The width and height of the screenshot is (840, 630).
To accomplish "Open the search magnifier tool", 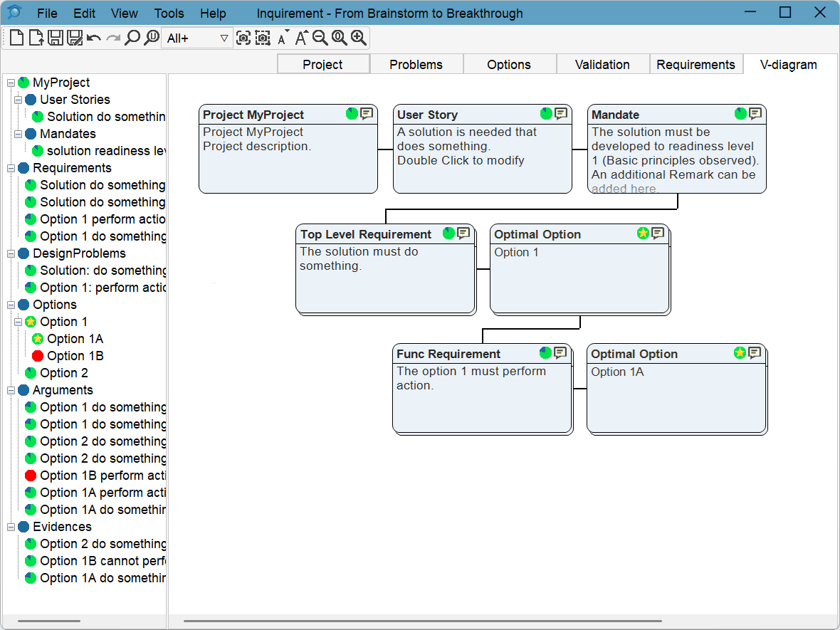I will (132, 38).
